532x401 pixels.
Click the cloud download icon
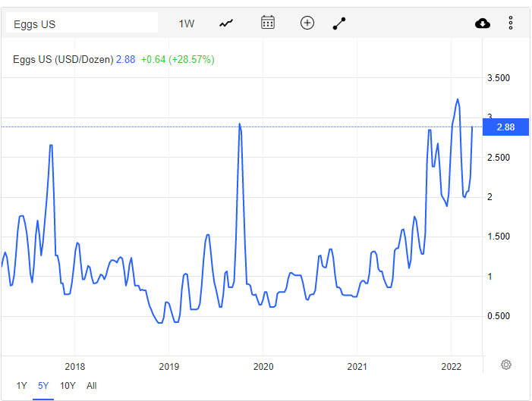[x=483, y=23]
